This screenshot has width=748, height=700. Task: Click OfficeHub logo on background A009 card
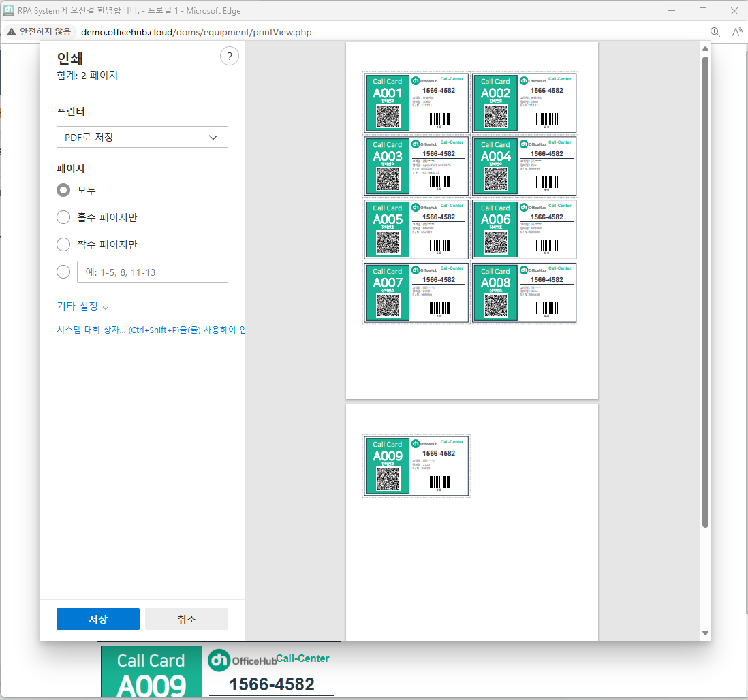243,661
